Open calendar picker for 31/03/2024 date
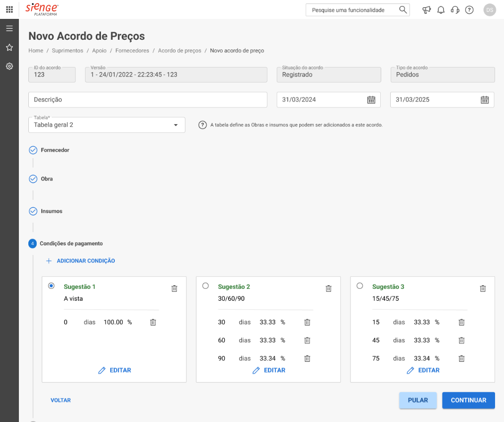The width and height of the screenshot is (504, 422). (371, 99)
